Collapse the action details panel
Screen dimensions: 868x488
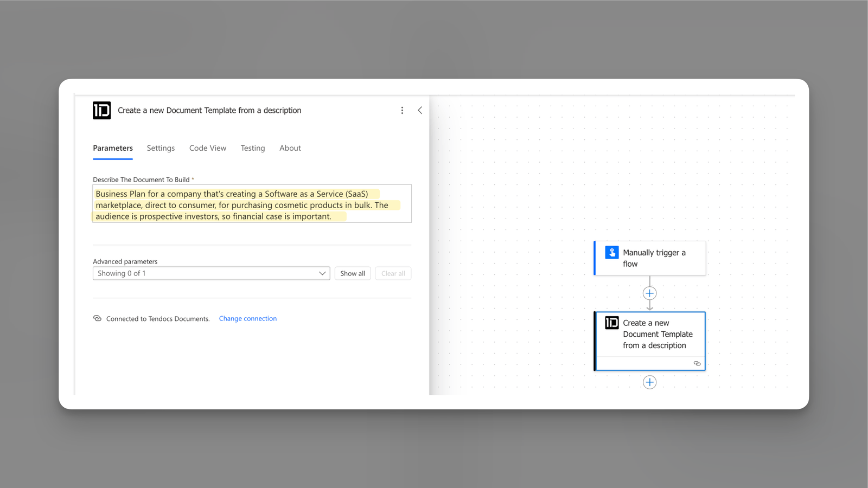coord(420,111)
